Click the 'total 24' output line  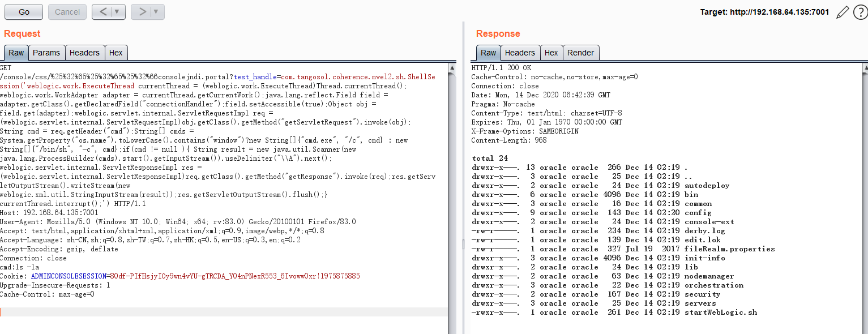pos(490,158)
